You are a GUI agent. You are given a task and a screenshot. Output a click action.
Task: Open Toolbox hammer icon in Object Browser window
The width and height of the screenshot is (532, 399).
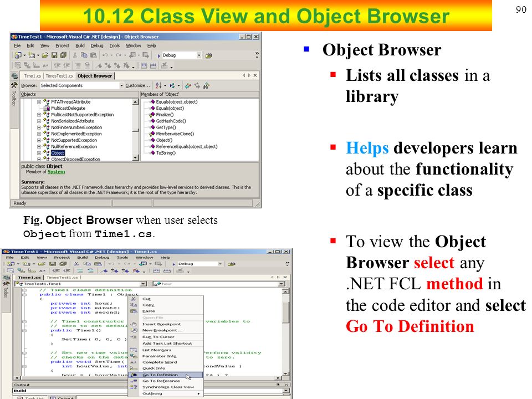[x=14, y=85]
